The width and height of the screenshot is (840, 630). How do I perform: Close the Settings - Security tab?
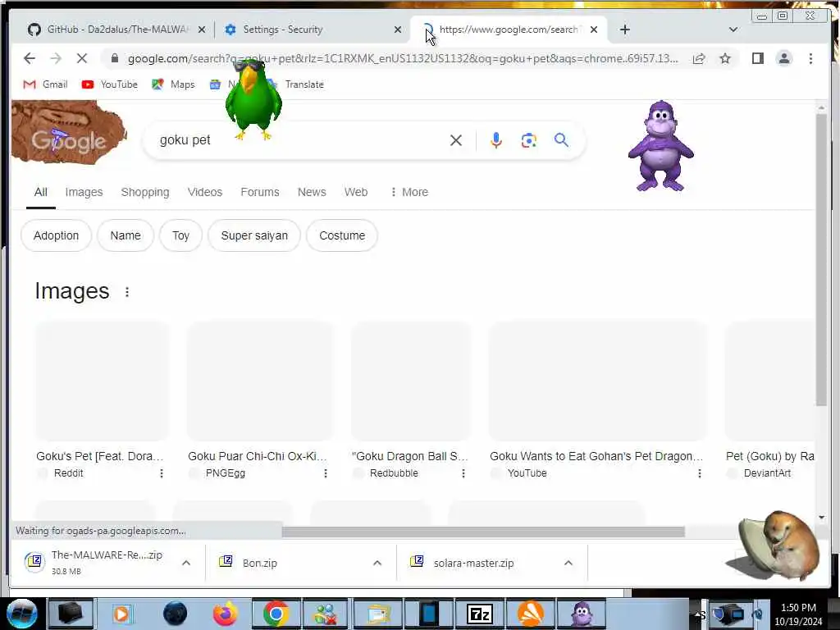tap(398, 30)
